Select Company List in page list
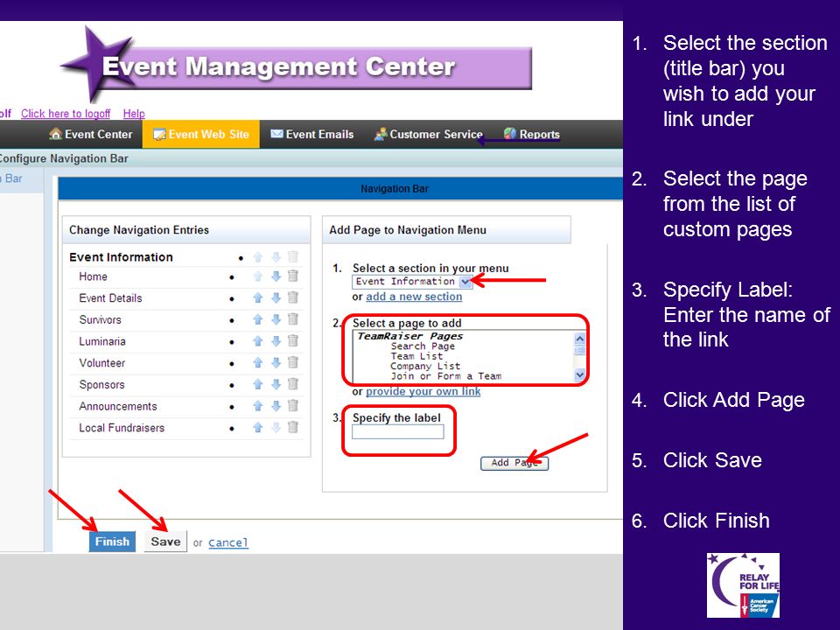Screen dimensions: 840x630 425,366
